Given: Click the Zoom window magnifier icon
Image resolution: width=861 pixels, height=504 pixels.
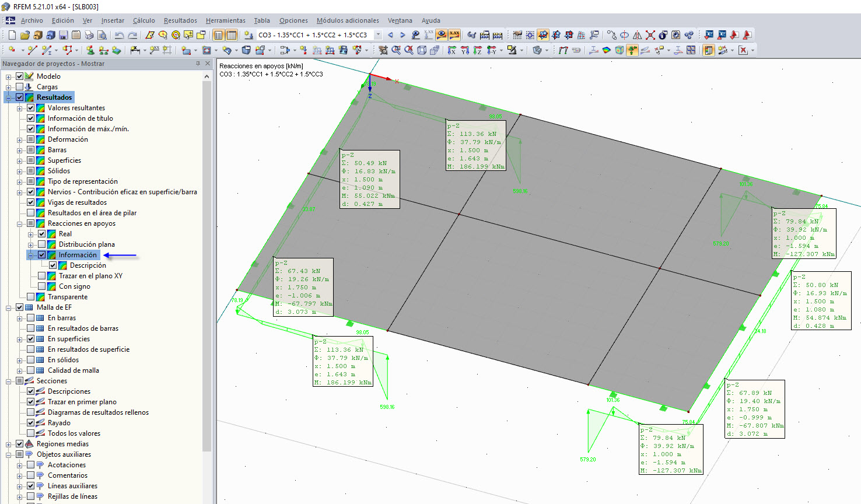Looking at the screenshot, I should (396, 50).
